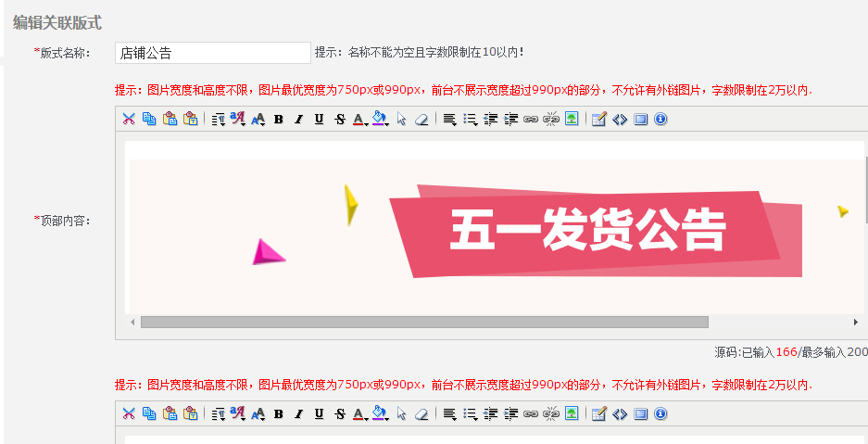Click the Insert image icon in top toolbar
868x444 pixels.
pos(572,119)
